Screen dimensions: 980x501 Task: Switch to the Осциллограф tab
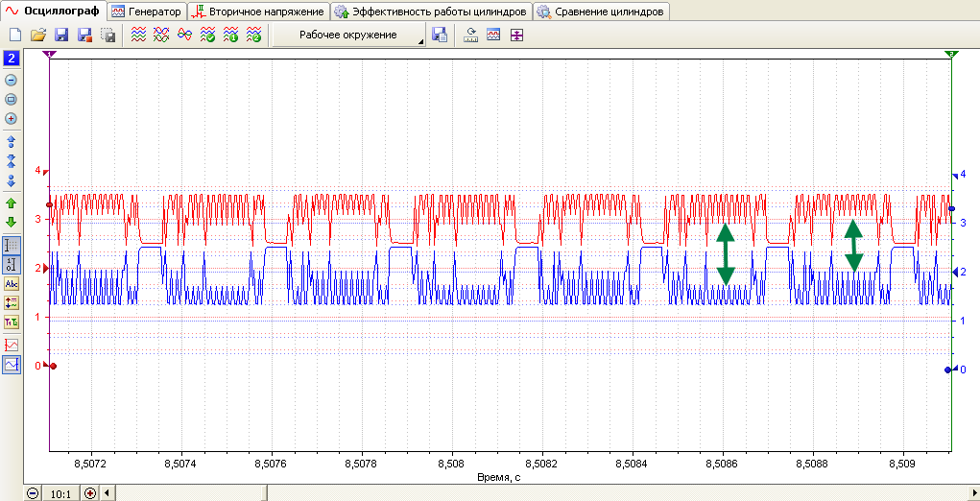click(53, 11)
